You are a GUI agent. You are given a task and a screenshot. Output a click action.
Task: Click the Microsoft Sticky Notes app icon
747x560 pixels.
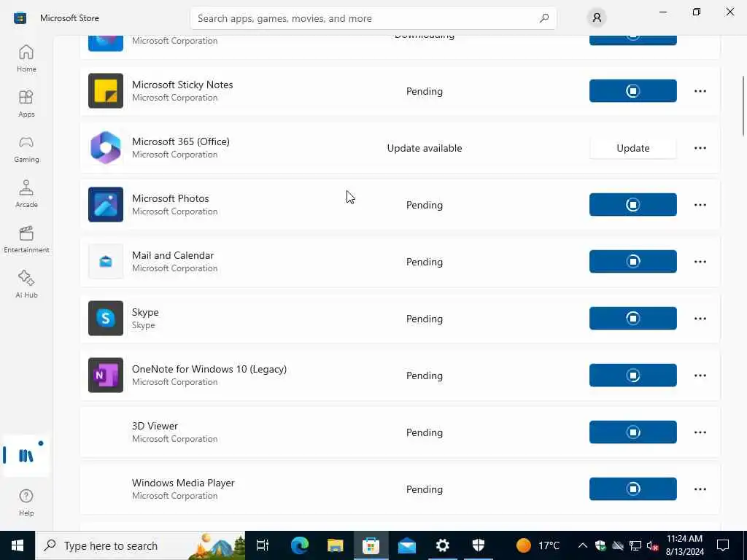tap(106, 91)
